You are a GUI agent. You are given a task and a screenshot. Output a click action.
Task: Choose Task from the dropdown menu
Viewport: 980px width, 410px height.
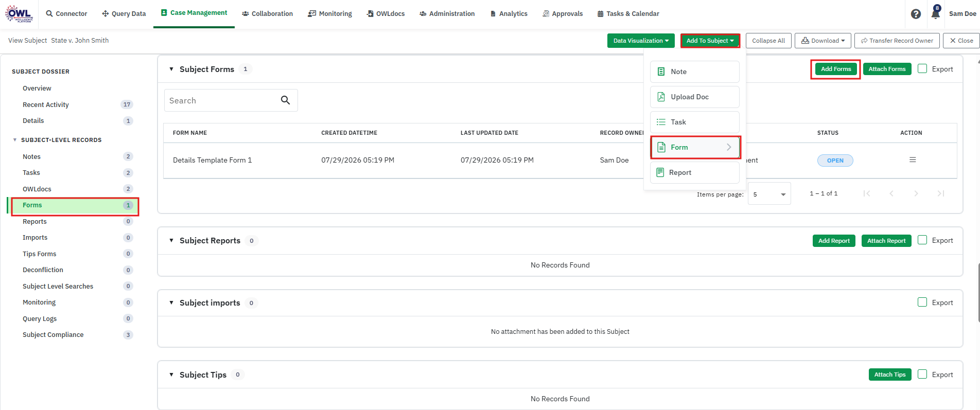(694, 122)
